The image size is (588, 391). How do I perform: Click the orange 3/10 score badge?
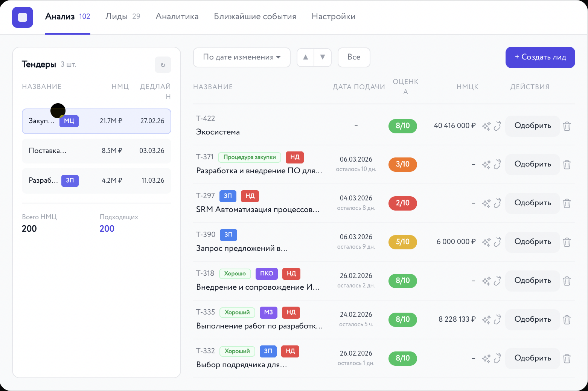click(x=402, y=164)
